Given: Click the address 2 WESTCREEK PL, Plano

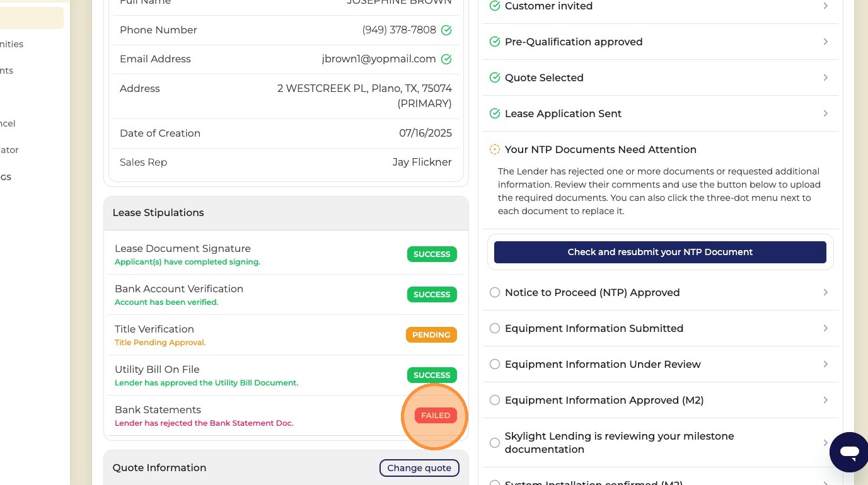Looking at the screenshot, I should point(364,96).
